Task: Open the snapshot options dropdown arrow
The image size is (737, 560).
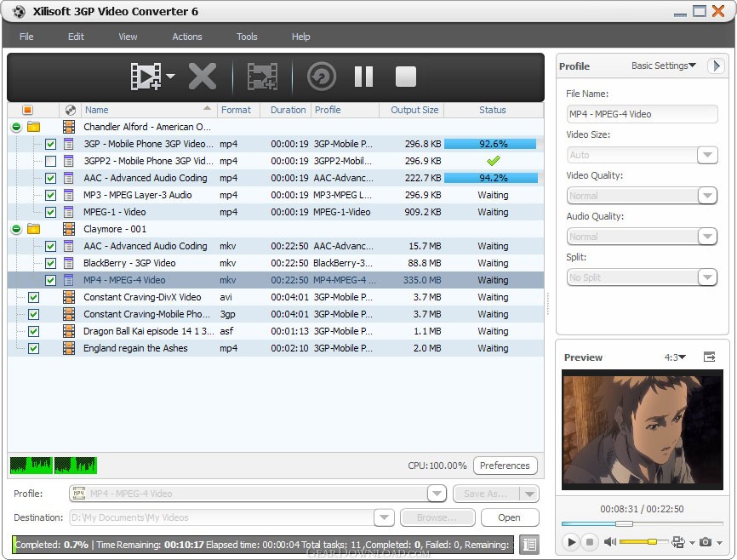Action: [x=720, y=543]
